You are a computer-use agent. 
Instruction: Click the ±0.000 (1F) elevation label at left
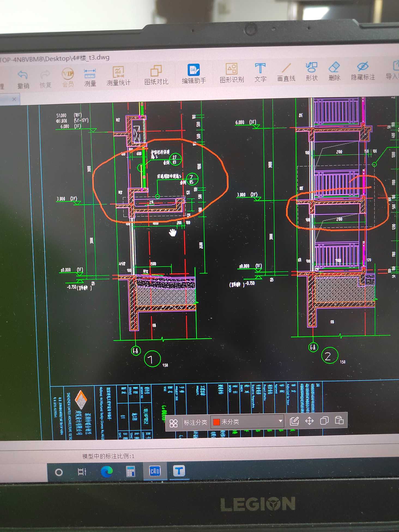pyautogui.click(x=71, y=270)
